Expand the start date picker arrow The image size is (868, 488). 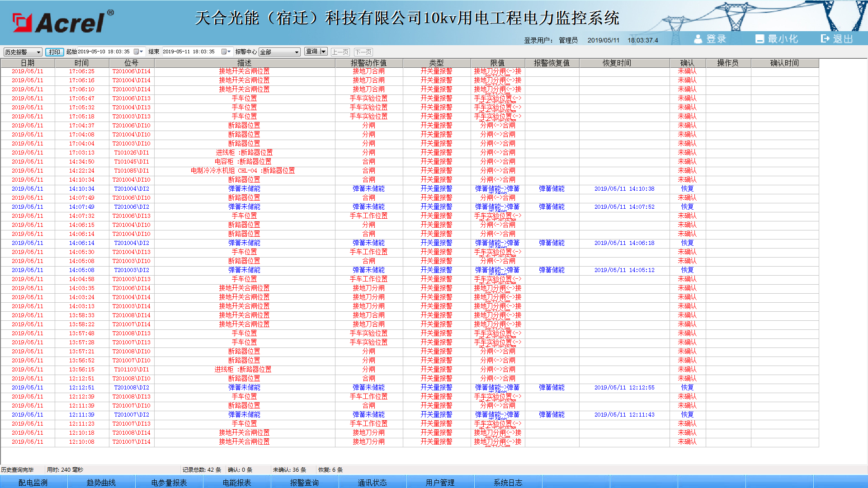tap(142, 52)
